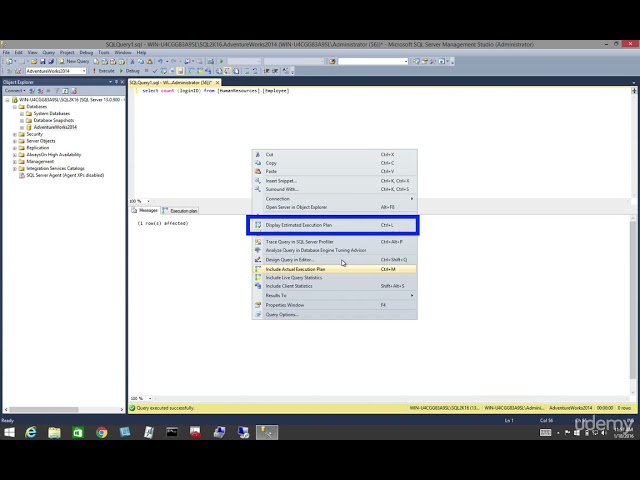
Task: Expand the System Databases node
Action: pyautogui.click(x=22, y=113)
